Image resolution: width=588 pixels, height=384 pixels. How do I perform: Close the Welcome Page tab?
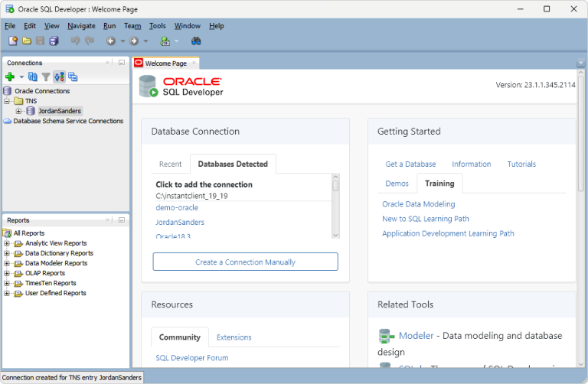[x=193, y=63]
